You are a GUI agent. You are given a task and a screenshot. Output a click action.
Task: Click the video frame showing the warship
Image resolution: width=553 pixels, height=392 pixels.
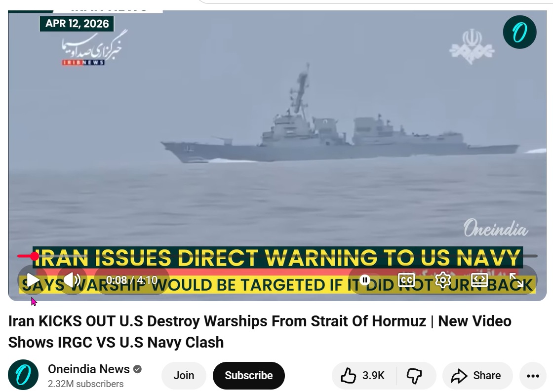[x=277, y=134]
